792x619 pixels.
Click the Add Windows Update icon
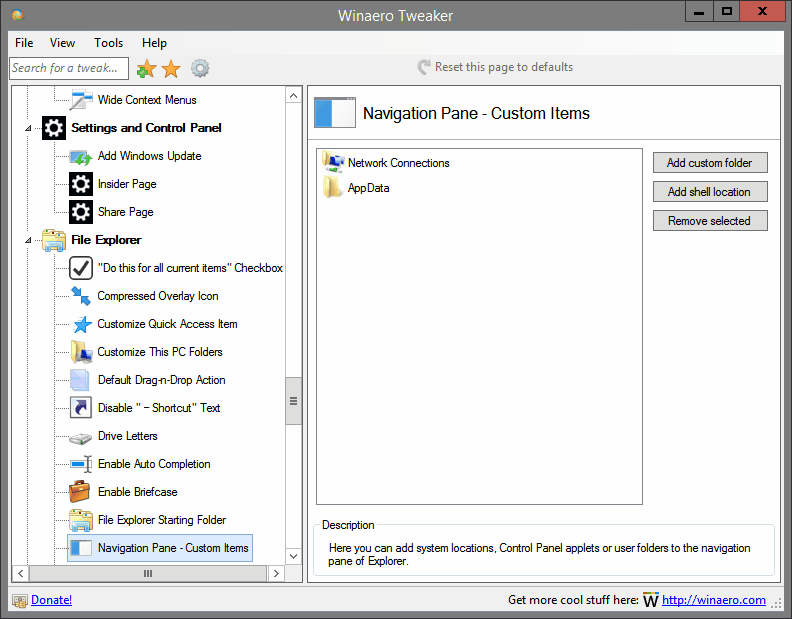point(81,156)
